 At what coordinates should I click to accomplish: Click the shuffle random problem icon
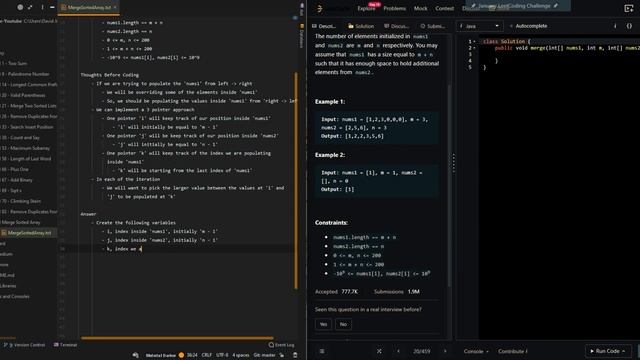click(x=379, y=351)
